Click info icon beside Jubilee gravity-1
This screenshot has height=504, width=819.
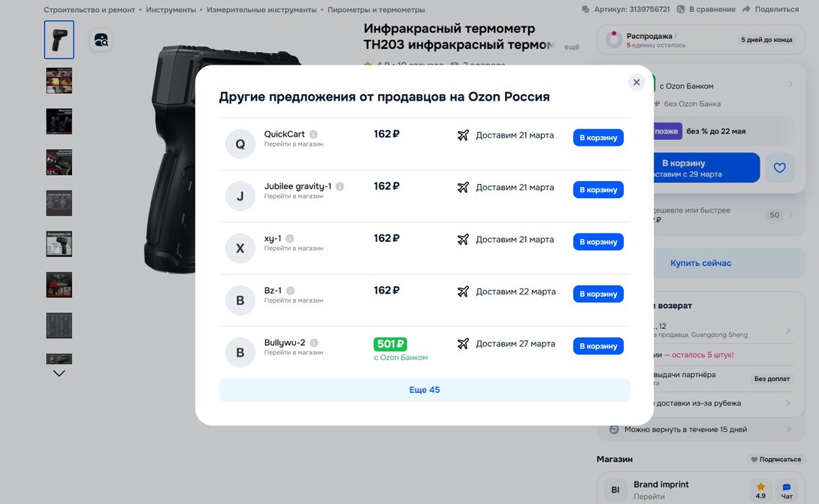(340, 186)
